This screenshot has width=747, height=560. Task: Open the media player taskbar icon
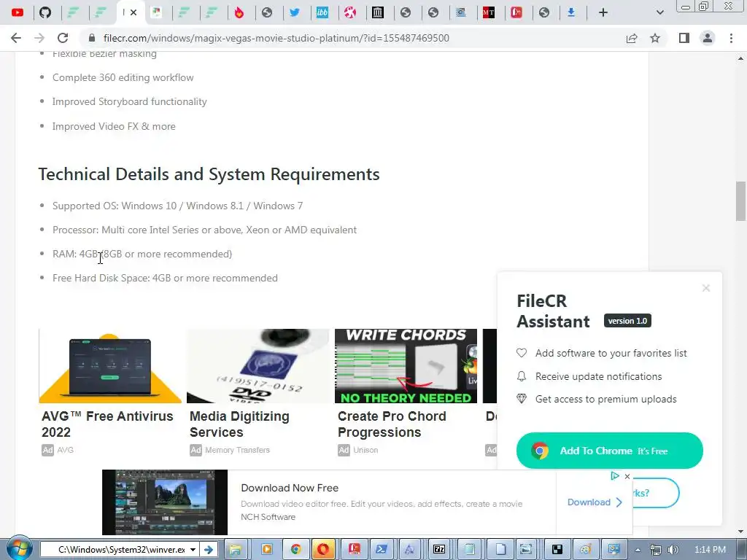pyautogui.click(x=266, y=550)
